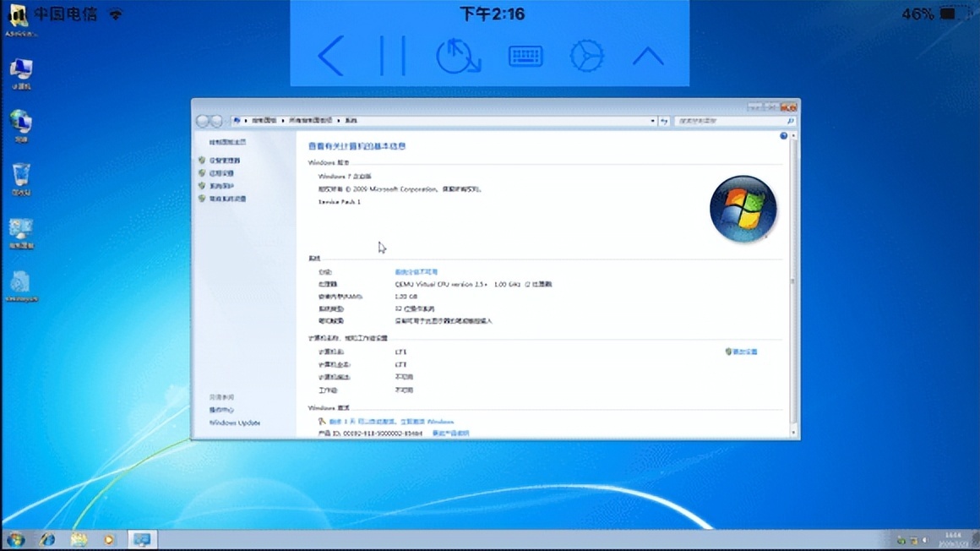Click the "Service Pack 1" text
Image resolution: width=980 pixels, height=551 pixels.
pyautogui.click(x=340, y=202)
